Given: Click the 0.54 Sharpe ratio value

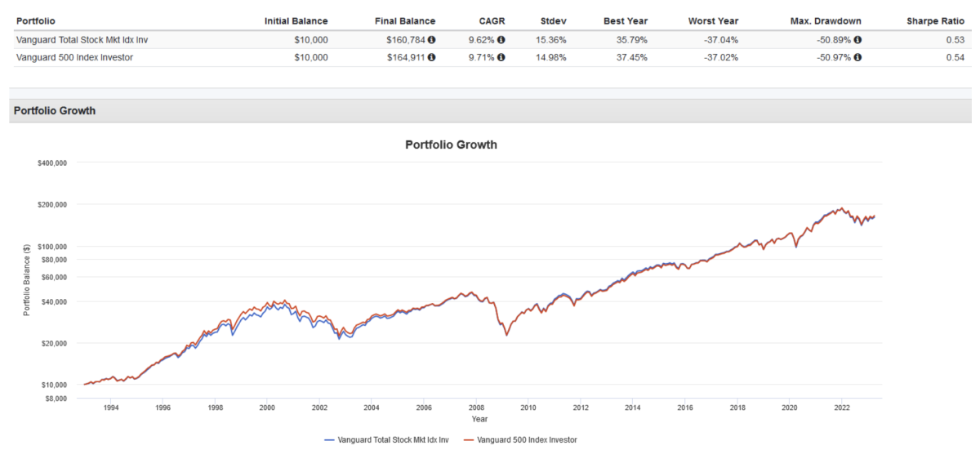Looking at the screenshot, I should point(957,57).
